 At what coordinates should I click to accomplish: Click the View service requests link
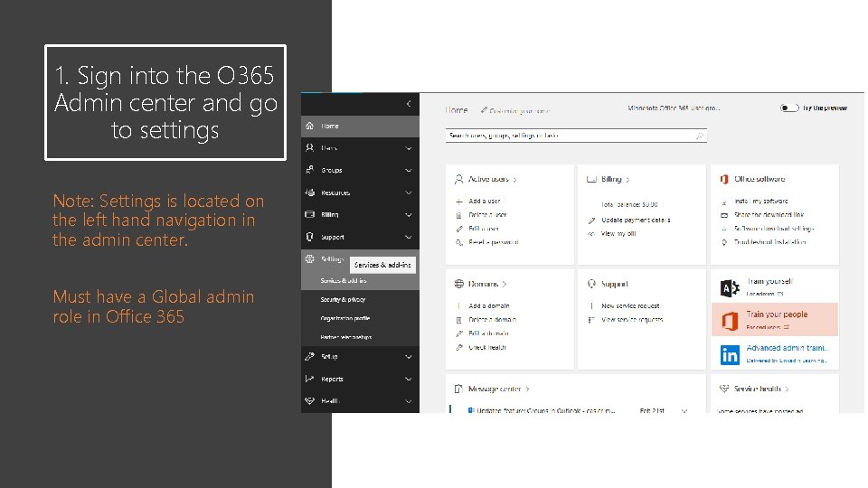[632, 320]
